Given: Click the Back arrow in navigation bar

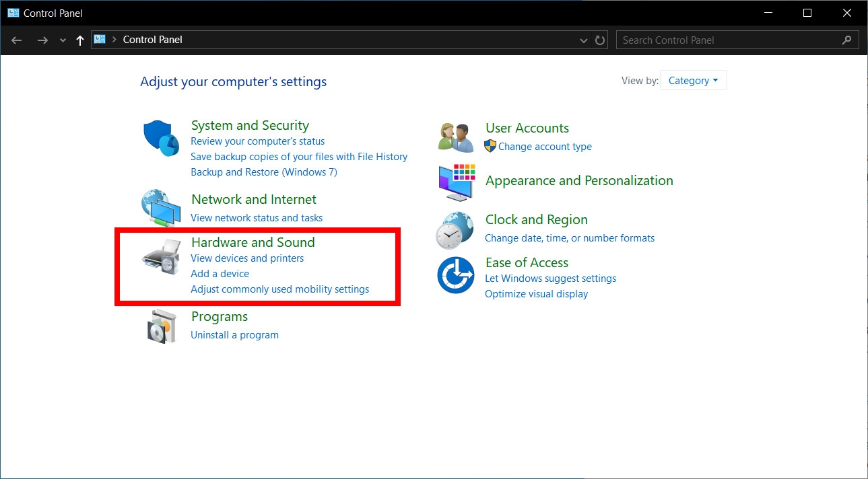Looking at the screenshot, I should pyautogui.click(x=17, y=40).
